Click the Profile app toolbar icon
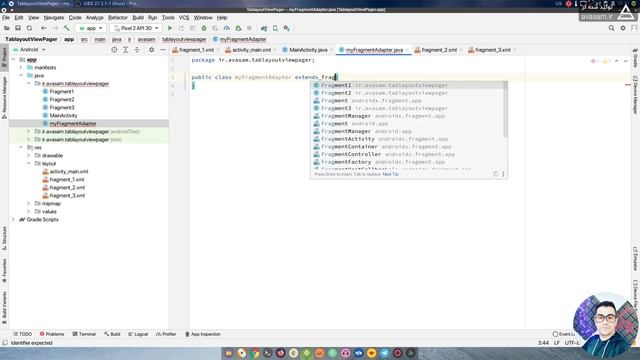Screen dimensions: 640x360 227,28
